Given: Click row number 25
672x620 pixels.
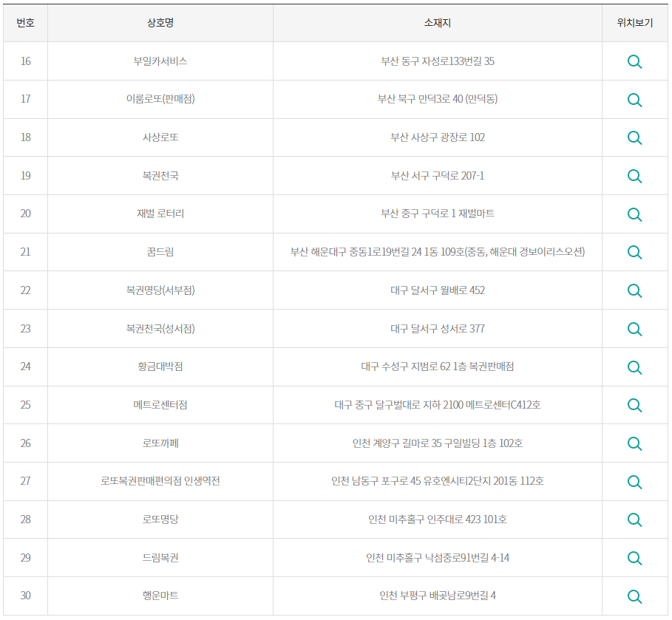Looking at the screenshot, I should coord(25,404).
